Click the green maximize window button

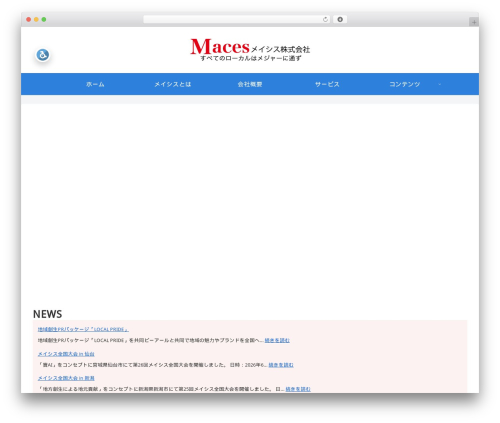point(44,20)
